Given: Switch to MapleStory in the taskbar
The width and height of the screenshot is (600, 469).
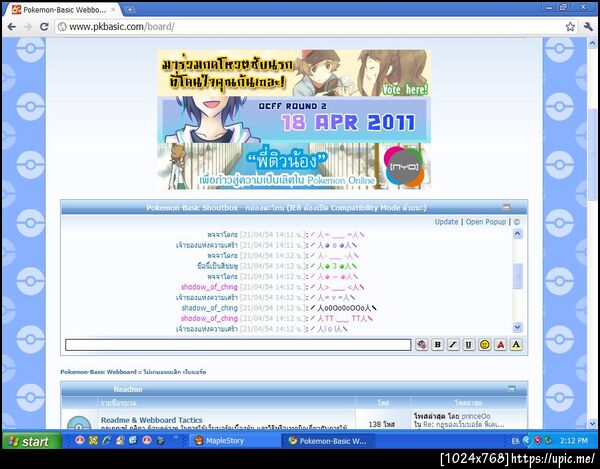Looking at the screenshot, I should (x=235, y=441).
